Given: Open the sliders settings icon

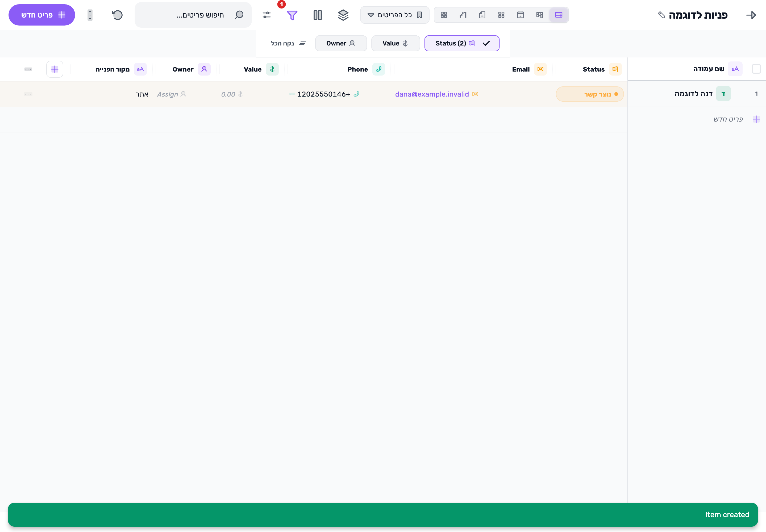Looking at the screenshot, I should [267, 15].
